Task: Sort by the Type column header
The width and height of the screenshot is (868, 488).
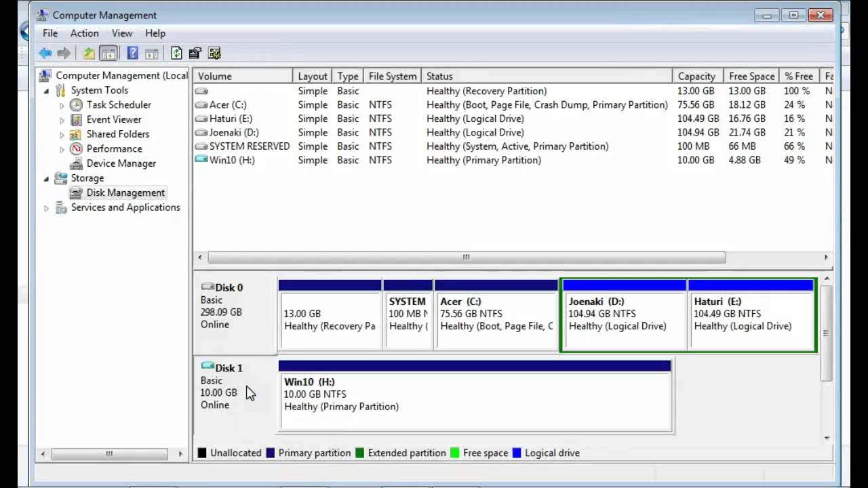Action: (348, 76)
